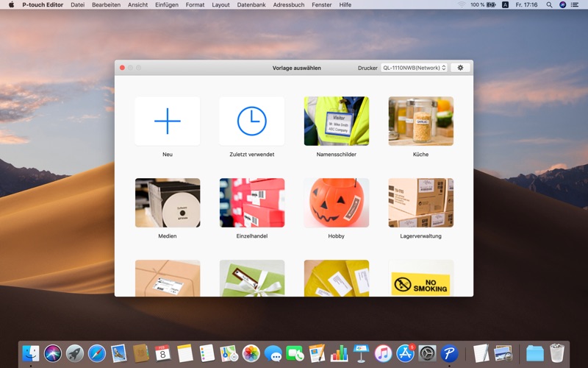This screenshot has height=368, width=588.
Task: Open the Apple menu
Action: [11, 4]
